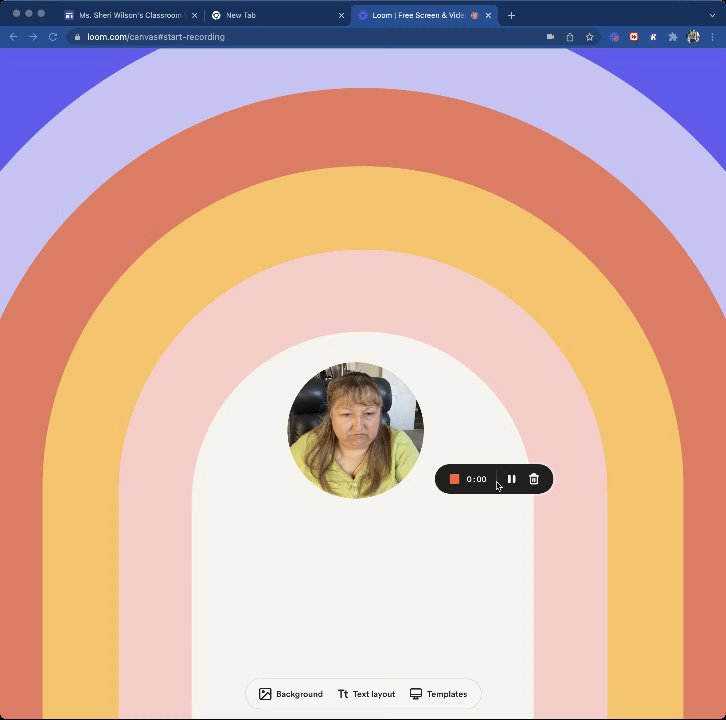This screenshot has width=726, height=720.
Task: Click camera permission icon in address bar
Action: [x=551, y=37]
